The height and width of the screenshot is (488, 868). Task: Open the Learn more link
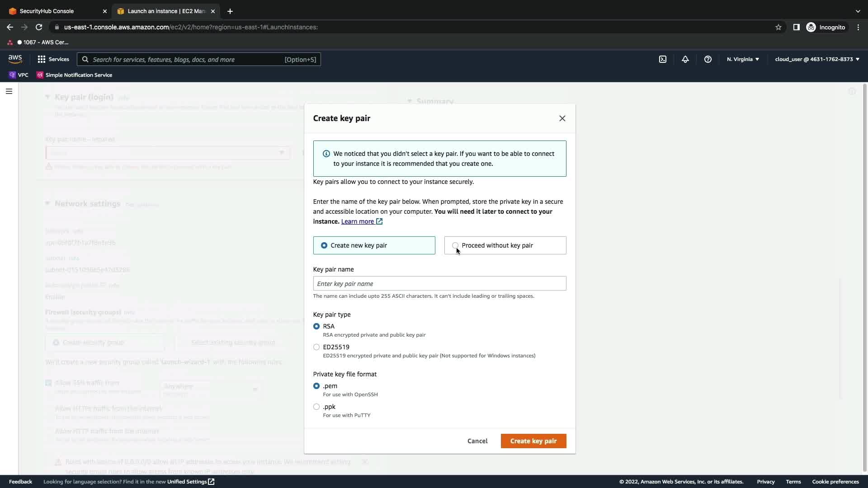pyautogui.click(x=358, y=221)
